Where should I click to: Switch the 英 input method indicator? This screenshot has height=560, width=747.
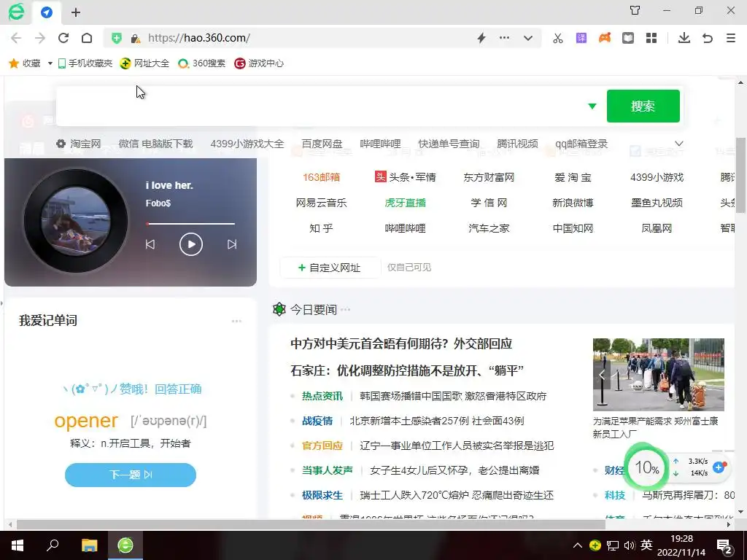pos(646,545)
